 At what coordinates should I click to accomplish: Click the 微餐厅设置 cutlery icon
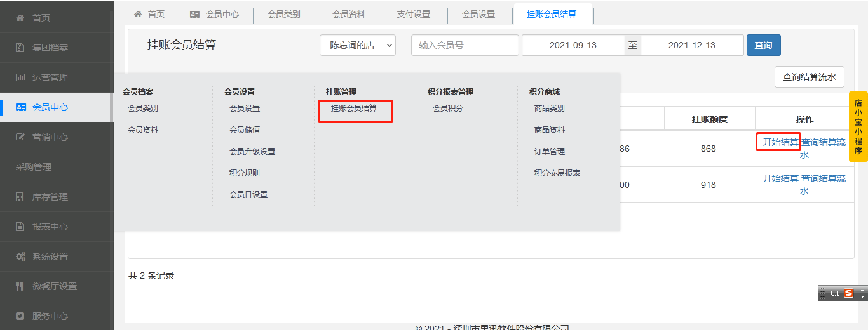pos(20,286)
